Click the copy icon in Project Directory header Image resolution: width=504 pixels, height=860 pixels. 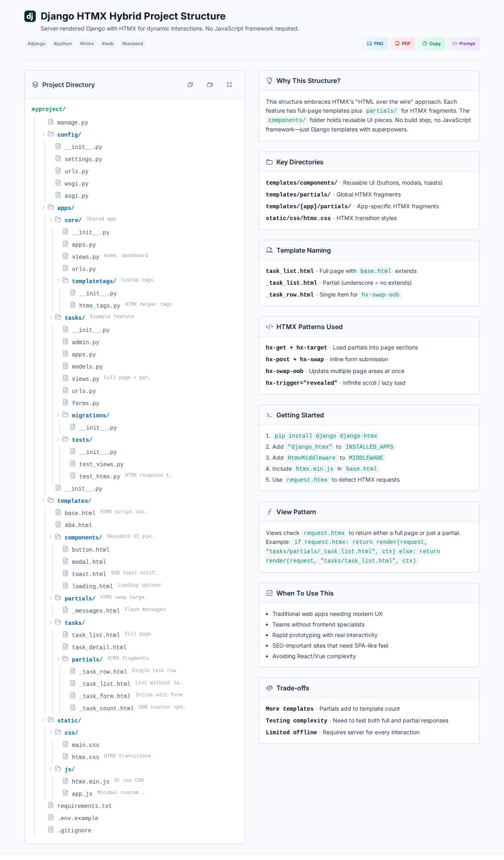pos(190,85)
